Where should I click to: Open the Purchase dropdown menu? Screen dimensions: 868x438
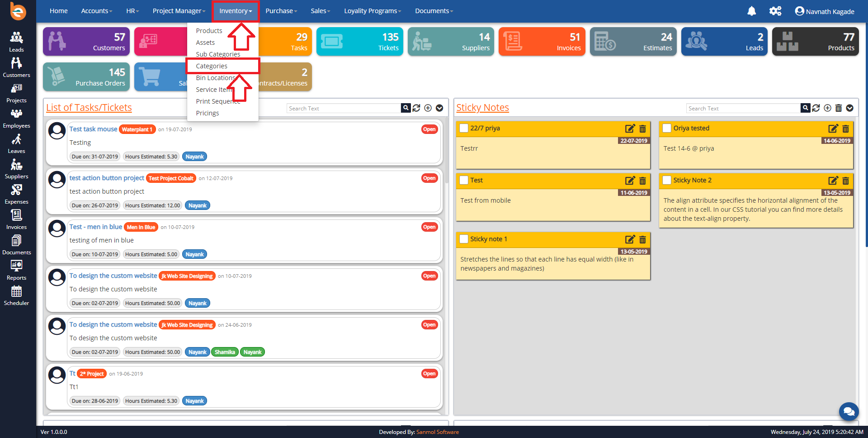pos(281,11)
